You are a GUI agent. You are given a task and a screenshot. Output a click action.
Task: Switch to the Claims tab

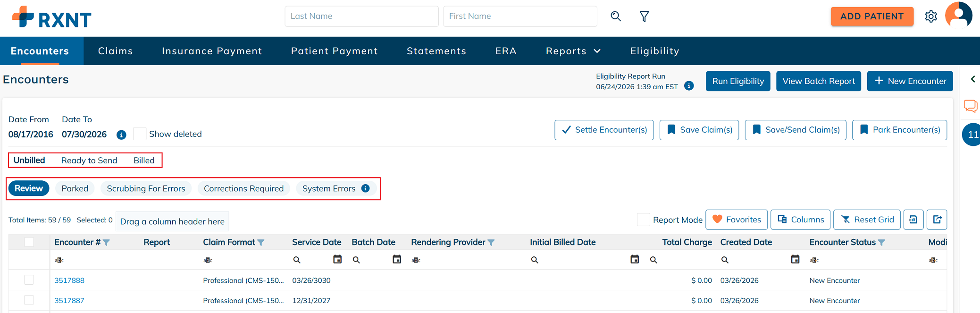116,51
